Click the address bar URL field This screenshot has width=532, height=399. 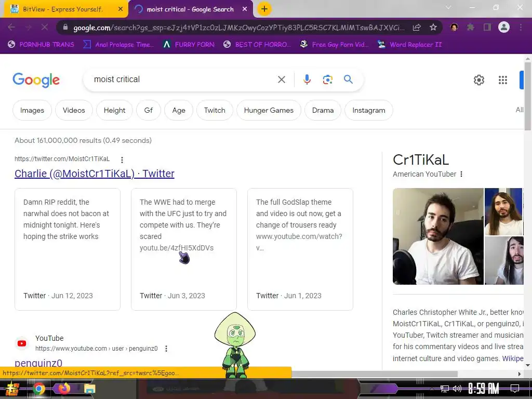[x=238, y=28]
